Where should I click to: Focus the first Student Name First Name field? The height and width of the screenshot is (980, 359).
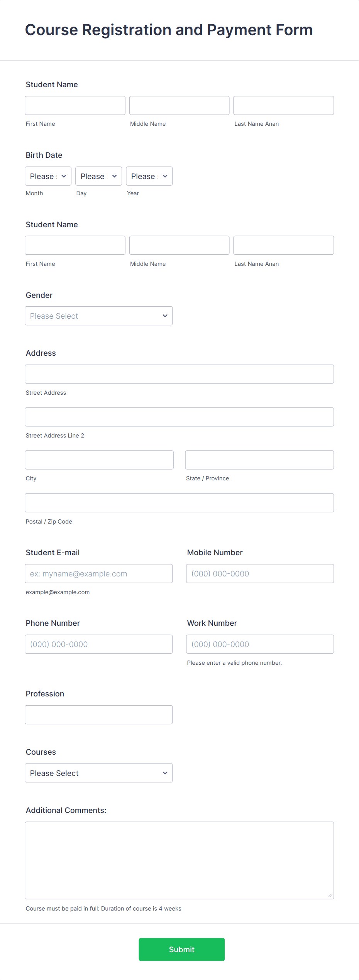click(x=75, y=105)
